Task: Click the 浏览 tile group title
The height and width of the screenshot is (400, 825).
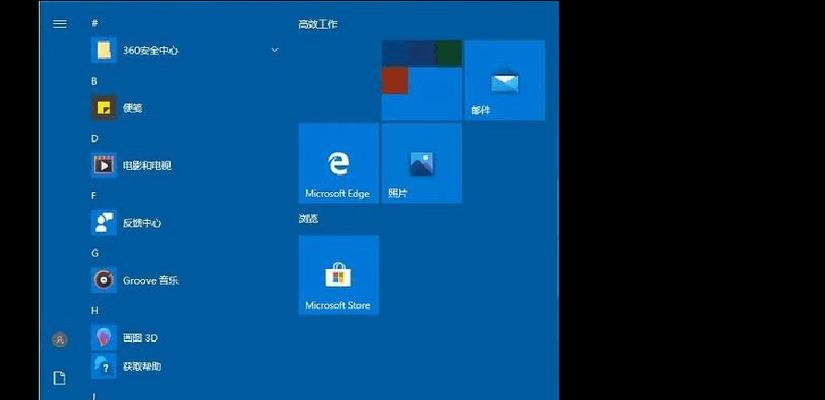Action: click(x=308, y=219)
